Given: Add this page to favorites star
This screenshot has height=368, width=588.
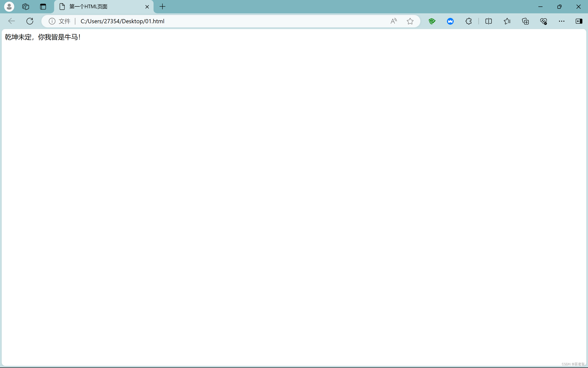Looking at the screenshot, I should [x=410, y=21].
